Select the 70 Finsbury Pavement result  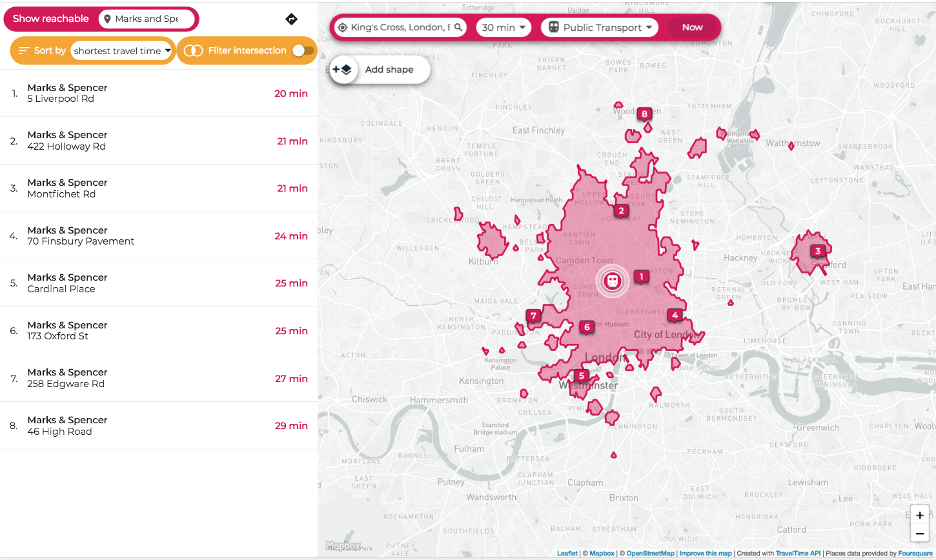159,235
